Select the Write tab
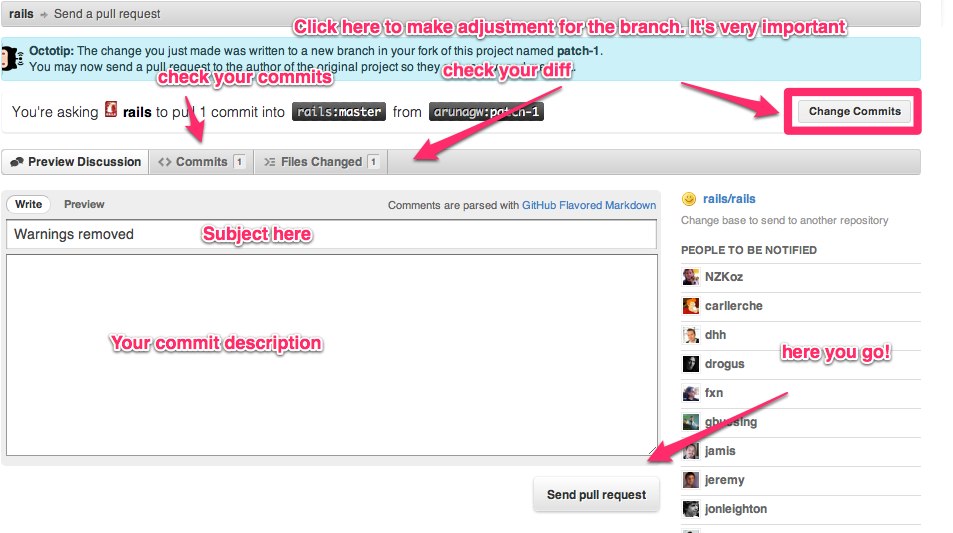953x533 pixels. pos(29,204)
